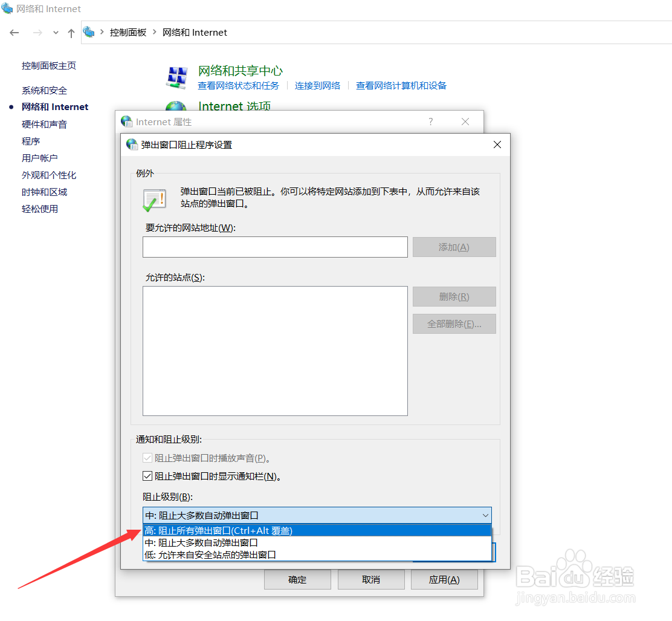This screenshot has height=621, width=672.
Task: Select 高: 阻止所有弹出窗口 option
Action: (x=317, y=530)
